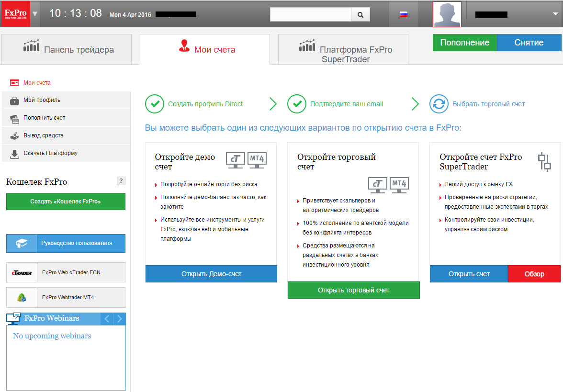Click the FxPro logo in header
The height and width of the screenshot is (392, 563).
(15, 14)
